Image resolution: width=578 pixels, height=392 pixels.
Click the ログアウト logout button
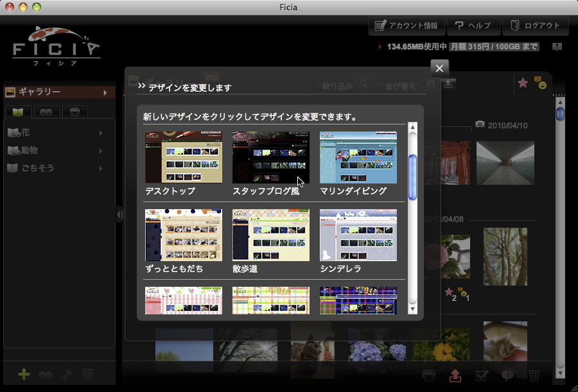tap(535, 26)
